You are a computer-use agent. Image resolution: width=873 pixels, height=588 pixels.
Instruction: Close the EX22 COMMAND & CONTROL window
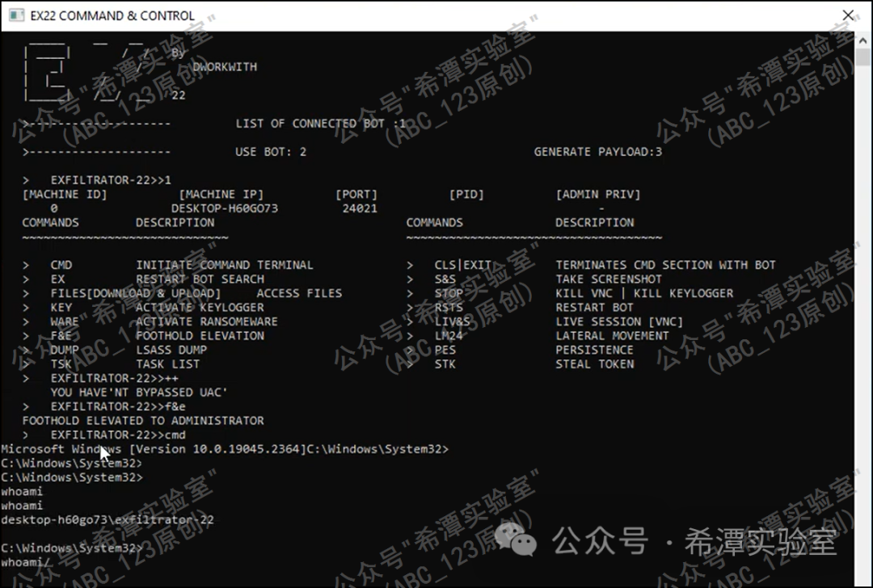tap(848, 15)
